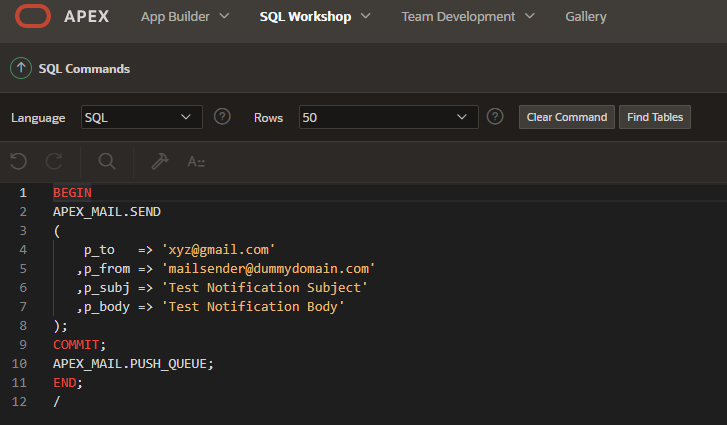
Task: Click line number 10 in gutter
Action: [19, 364]
